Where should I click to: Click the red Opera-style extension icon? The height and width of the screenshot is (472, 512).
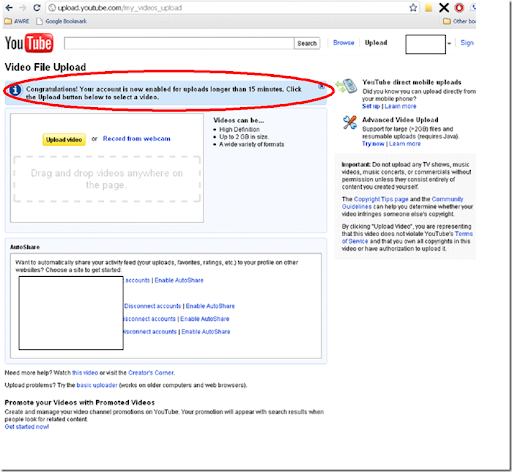[459, 8]
